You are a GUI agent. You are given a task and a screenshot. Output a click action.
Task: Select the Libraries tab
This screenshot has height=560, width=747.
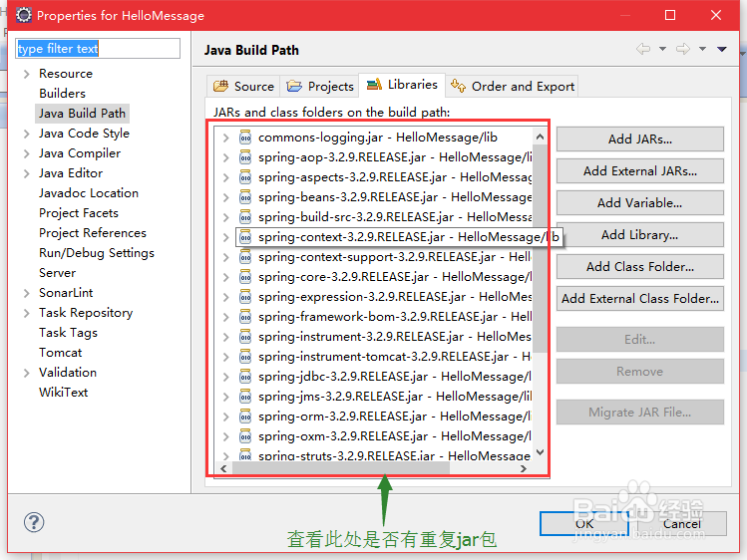tap(402, 85)
